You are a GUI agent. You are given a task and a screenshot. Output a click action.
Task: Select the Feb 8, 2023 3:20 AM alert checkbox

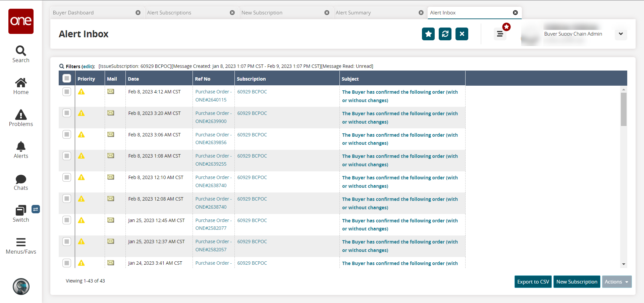pyautogui.click(x=67, y=113)
